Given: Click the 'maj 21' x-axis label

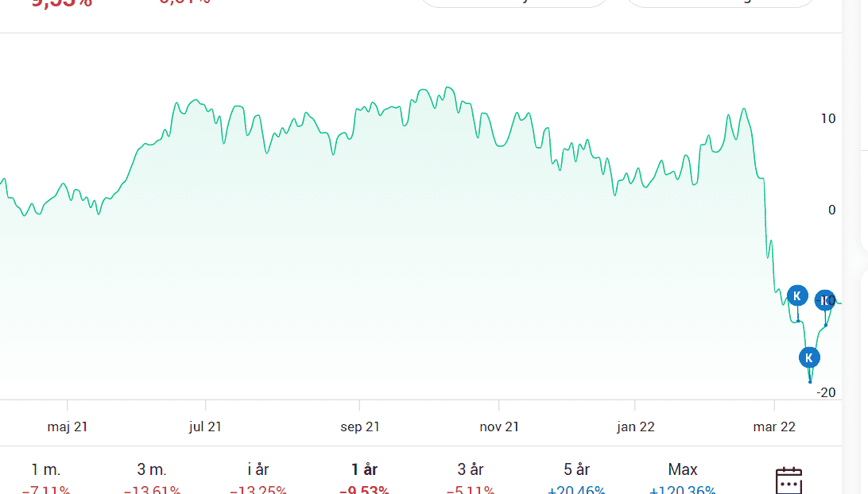Looking at the screenshot, I should (x=68, y=427).
